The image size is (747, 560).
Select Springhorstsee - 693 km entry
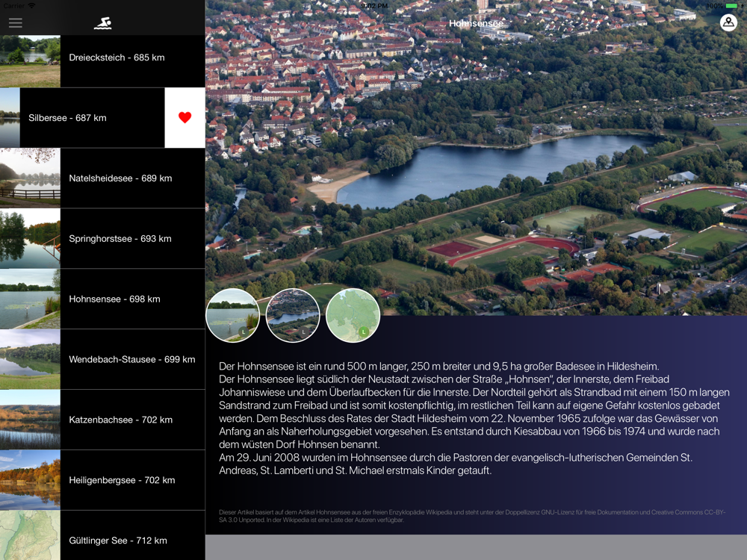[x=102, y=239]
